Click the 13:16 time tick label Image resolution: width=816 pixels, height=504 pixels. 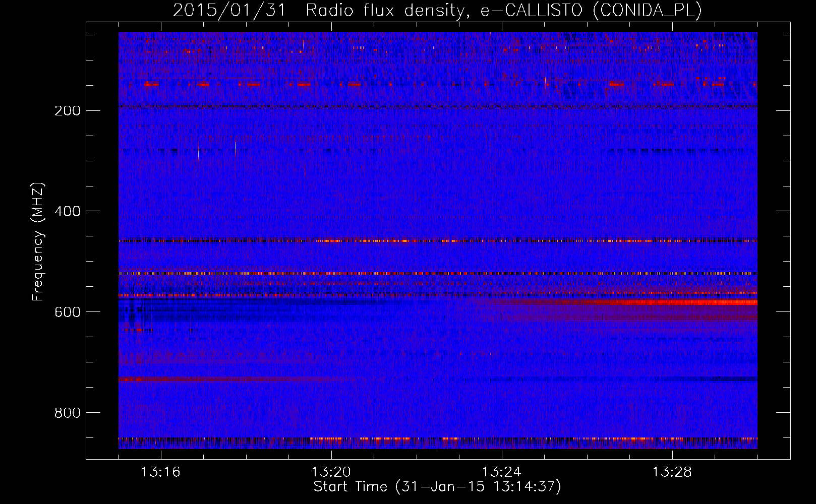tap(161, 472)
